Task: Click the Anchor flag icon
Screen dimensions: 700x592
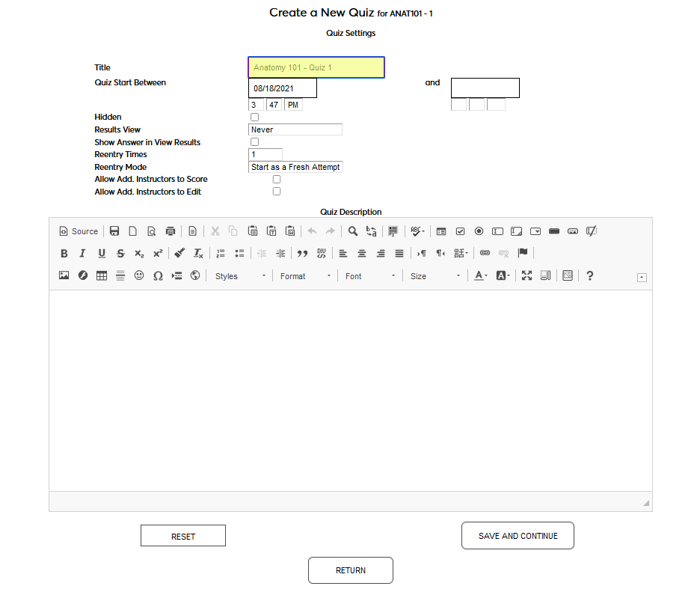Action: pyautogui.click(x=522, y=253)
